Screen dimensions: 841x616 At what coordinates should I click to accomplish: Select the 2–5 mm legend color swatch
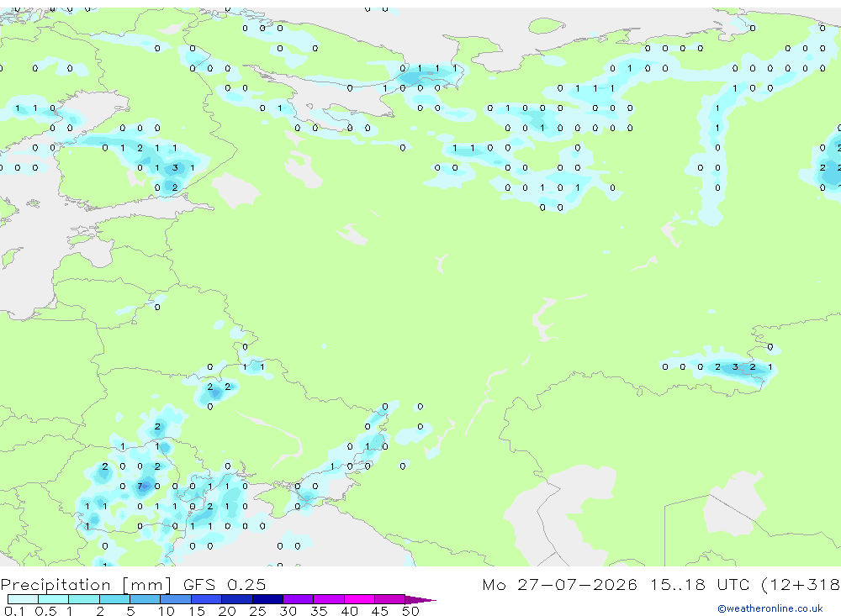(x=114, y=599)
